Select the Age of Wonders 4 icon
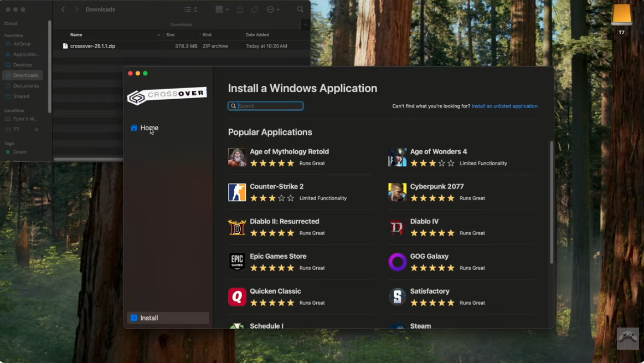The height and width of the screenshot is (363, 644). coord(397,157)
